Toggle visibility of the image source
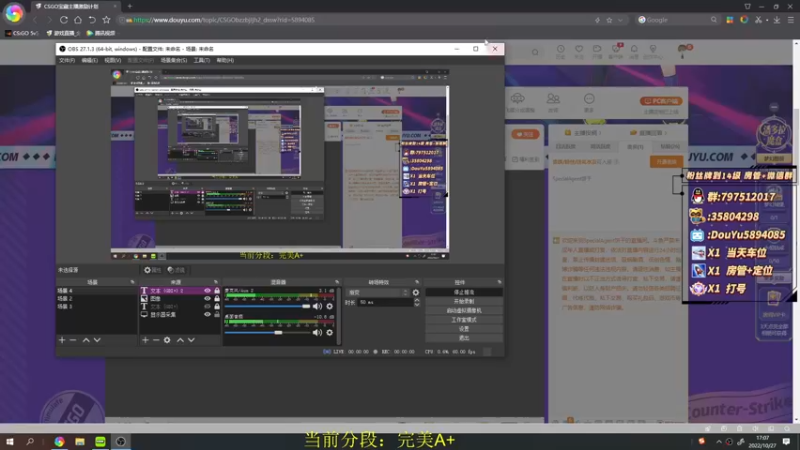800x450 pixels. click(x=207, y=298)
